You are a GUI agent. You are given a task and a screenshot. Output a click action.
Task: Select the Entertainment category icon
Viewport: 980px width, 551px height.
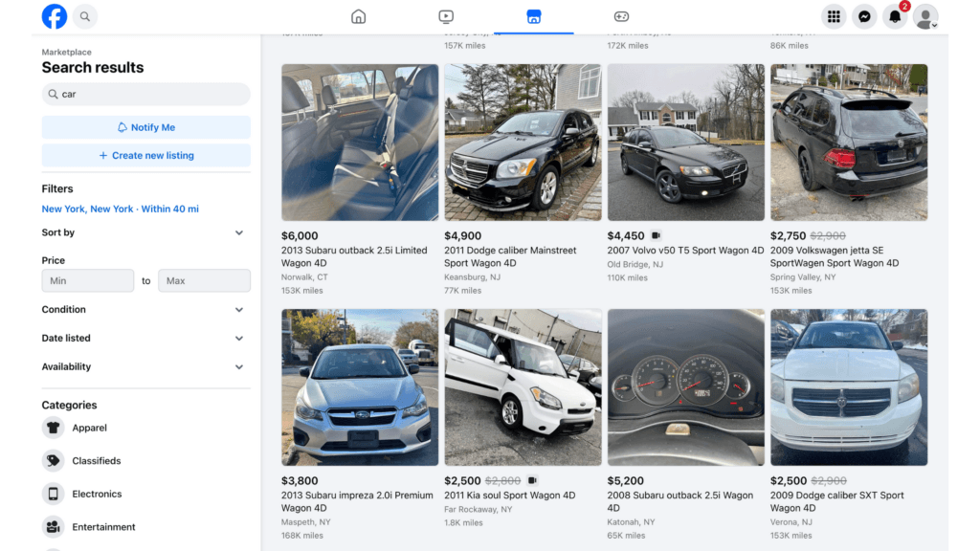click(54, 527)
